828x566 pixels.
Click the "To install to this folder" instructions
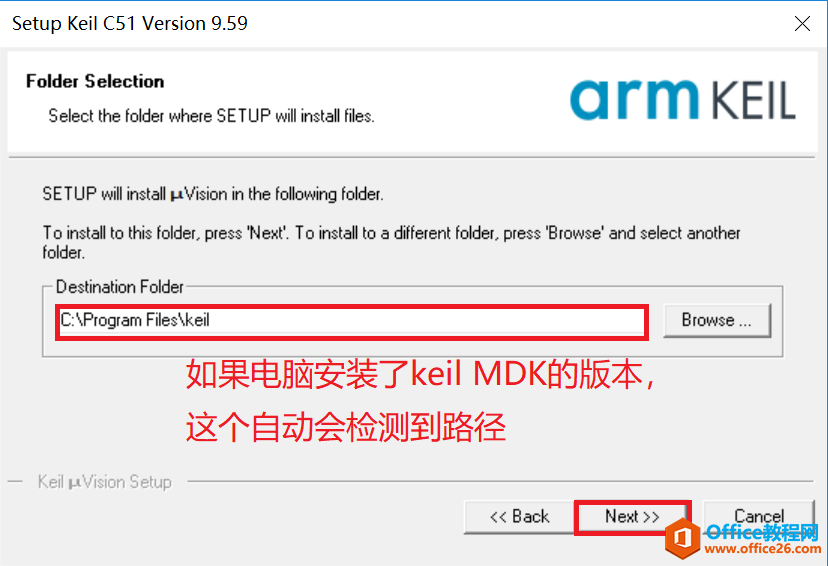391,242
